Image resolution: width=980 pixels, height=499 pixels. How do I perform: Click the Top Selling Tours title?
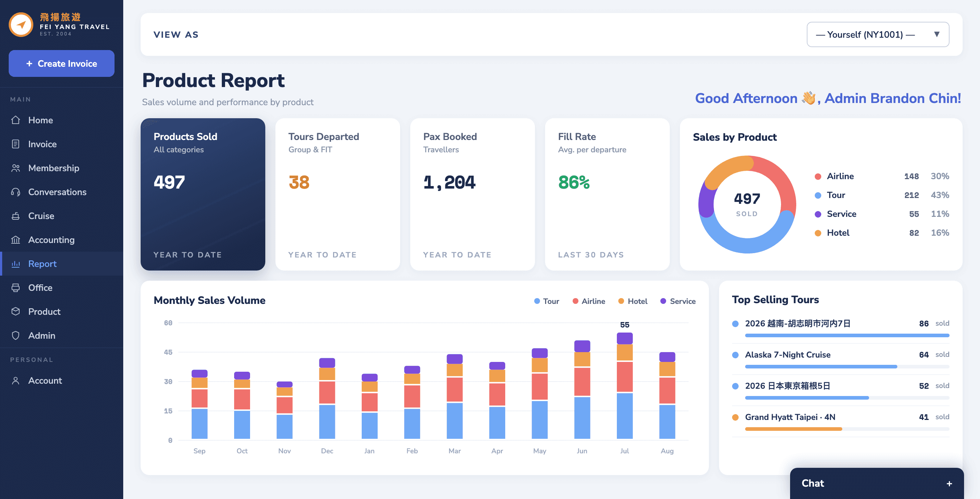[775, 300]
